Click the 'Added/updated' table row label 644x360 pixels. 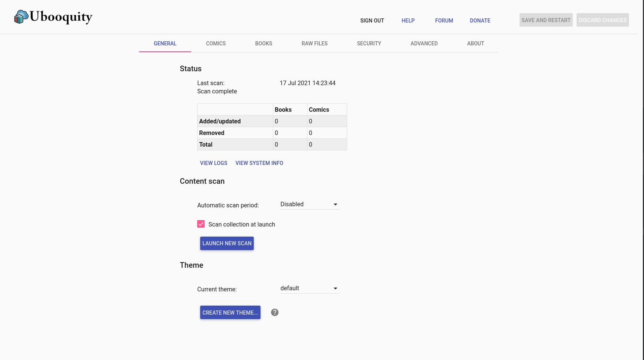[x=220, y=121]
